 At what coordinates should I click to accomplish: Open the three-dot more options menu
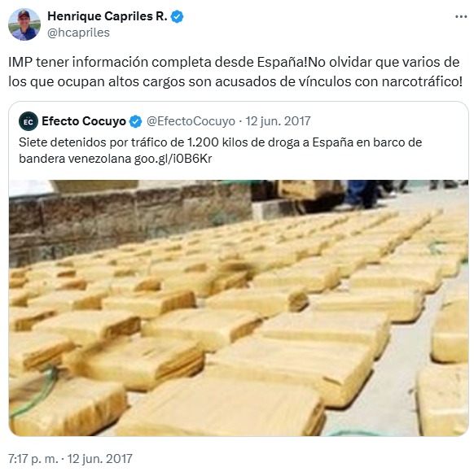click(x=461, y=17)
